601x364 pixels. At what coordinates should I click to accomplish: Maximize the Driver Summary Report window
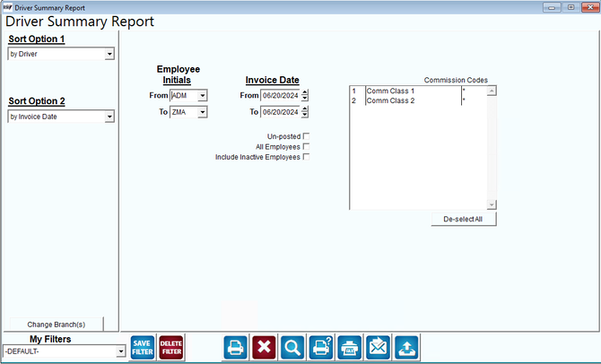tap(571, 7)
